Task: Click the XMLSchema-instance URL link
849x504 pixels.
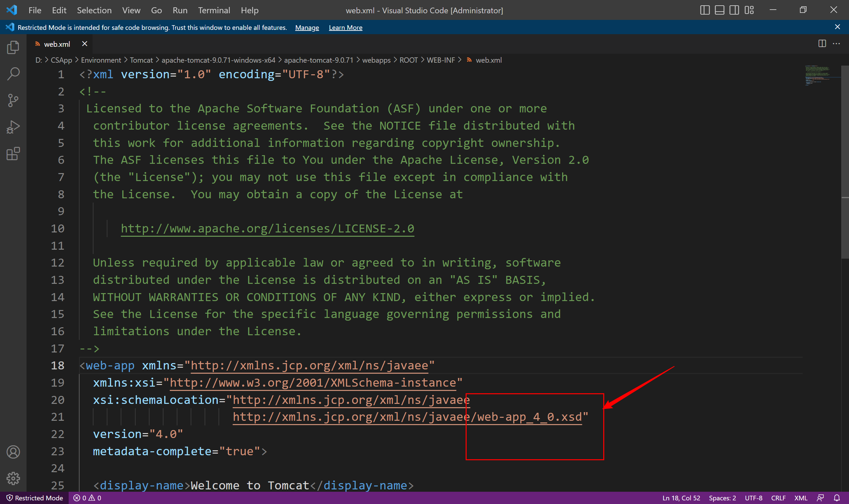Action: click(312, 383)
